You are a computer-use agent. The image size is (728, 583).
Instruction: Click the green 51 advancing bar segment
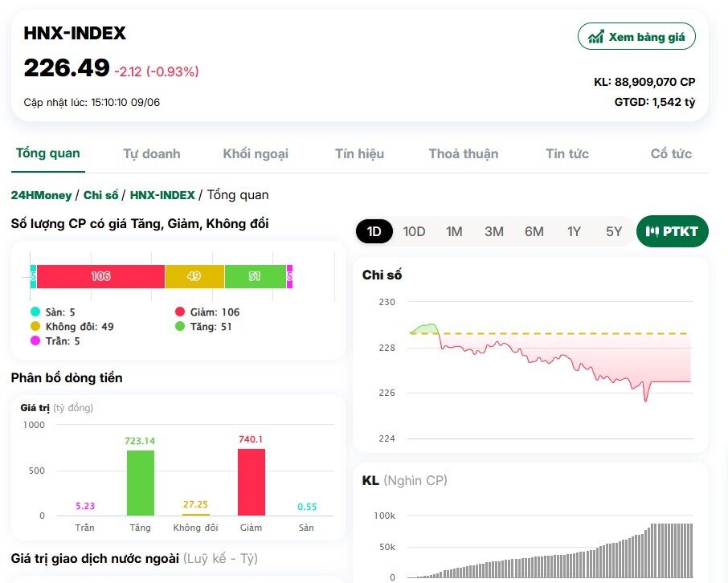coord(256,277)
